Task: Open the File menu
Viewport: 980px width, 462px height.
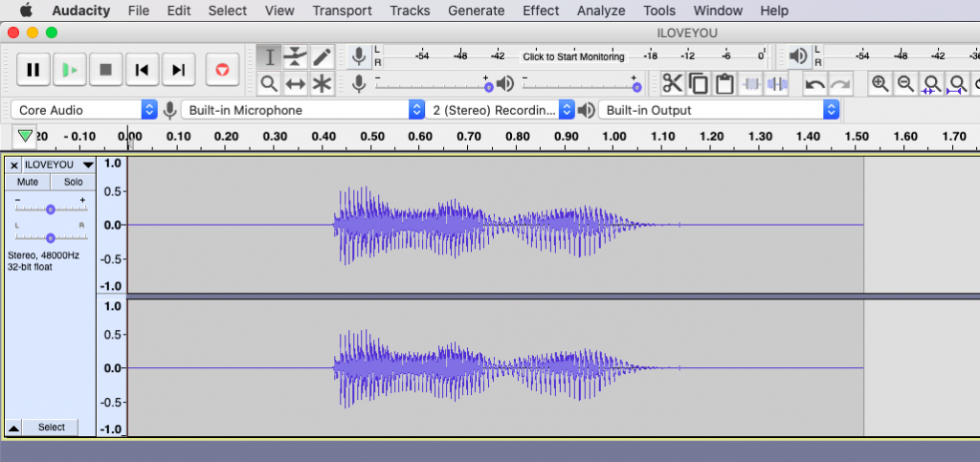Action: [138, 11]
